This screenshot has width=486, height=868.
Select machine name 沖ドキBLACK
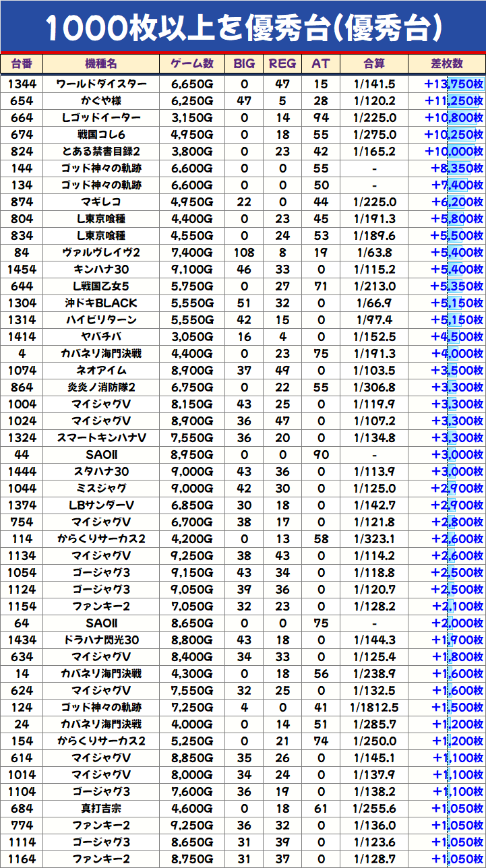(x=101, y=303)
